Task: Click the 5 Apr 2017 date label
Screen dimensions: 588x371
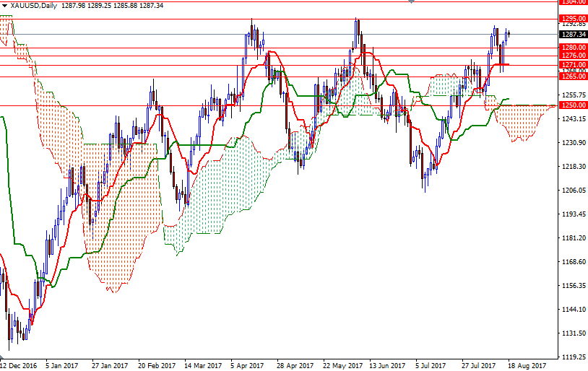Action: click(248, 366)
